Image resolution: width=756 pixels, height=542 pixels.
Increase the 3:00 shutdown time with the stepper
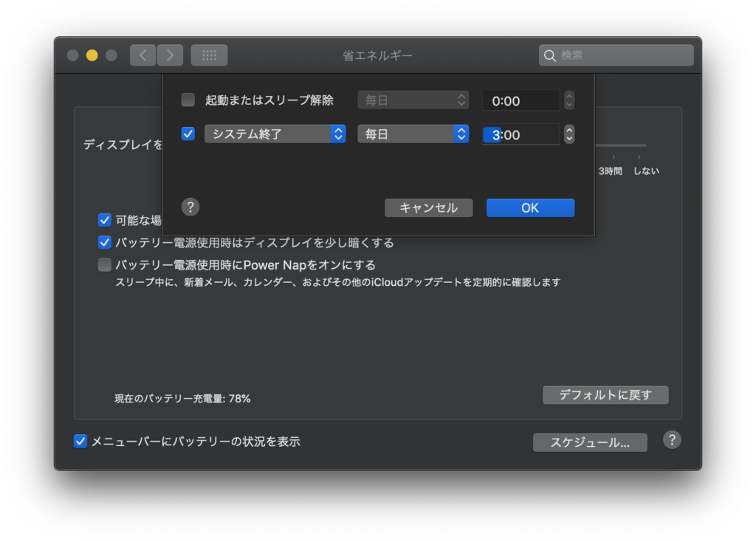pyautogui.click(x=568, y=130)
